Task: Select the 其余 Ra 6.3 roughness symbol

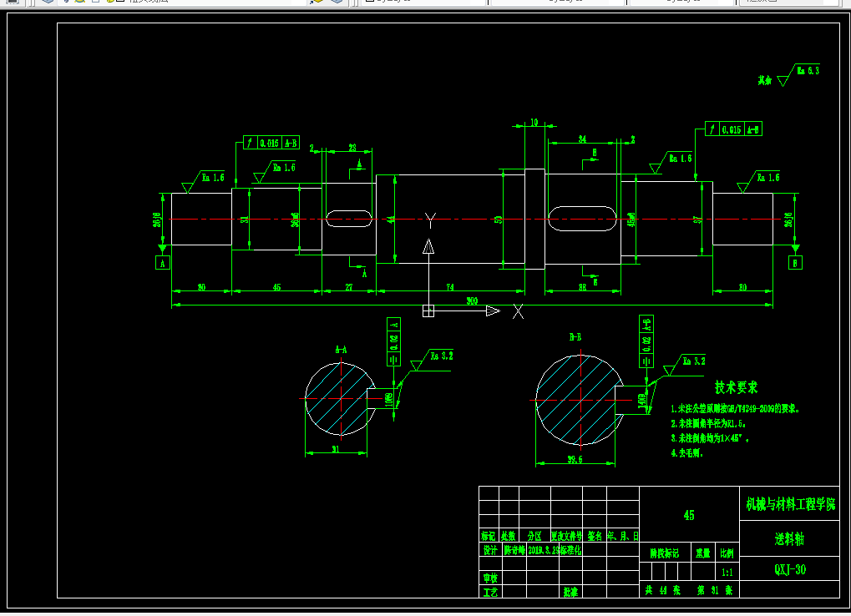Action: pyautogui.click(x=788, y=75)
